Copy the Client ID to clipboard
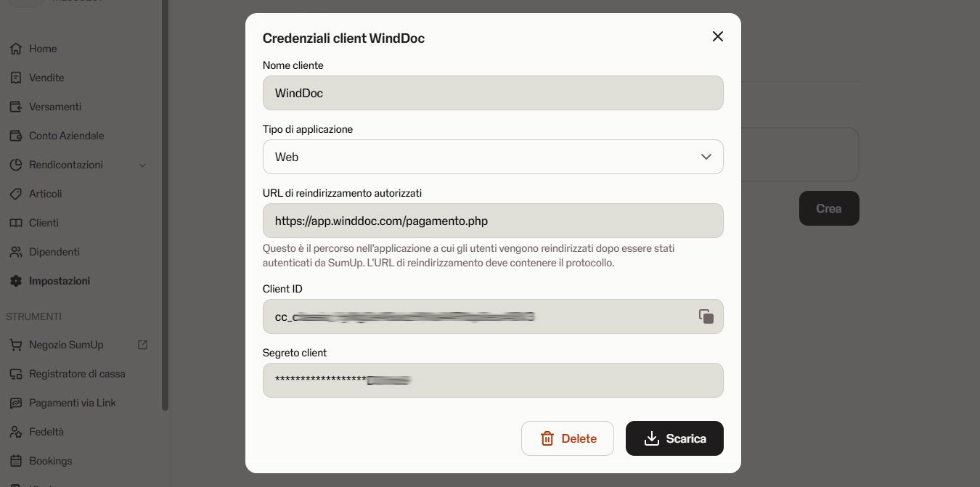Image resolution: width=980 pixels, height=487 pixels. click(x=706, y=316)
